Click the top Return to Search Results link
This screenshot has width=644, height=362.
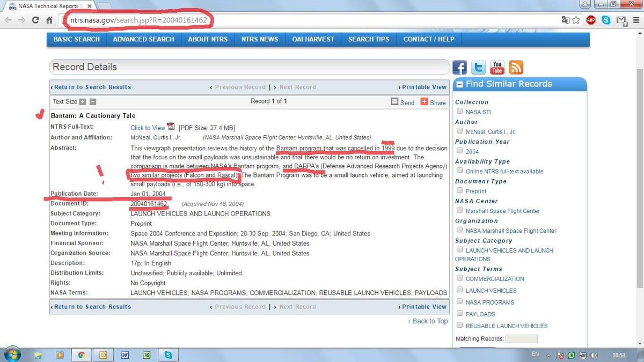(x=91, y=87)
